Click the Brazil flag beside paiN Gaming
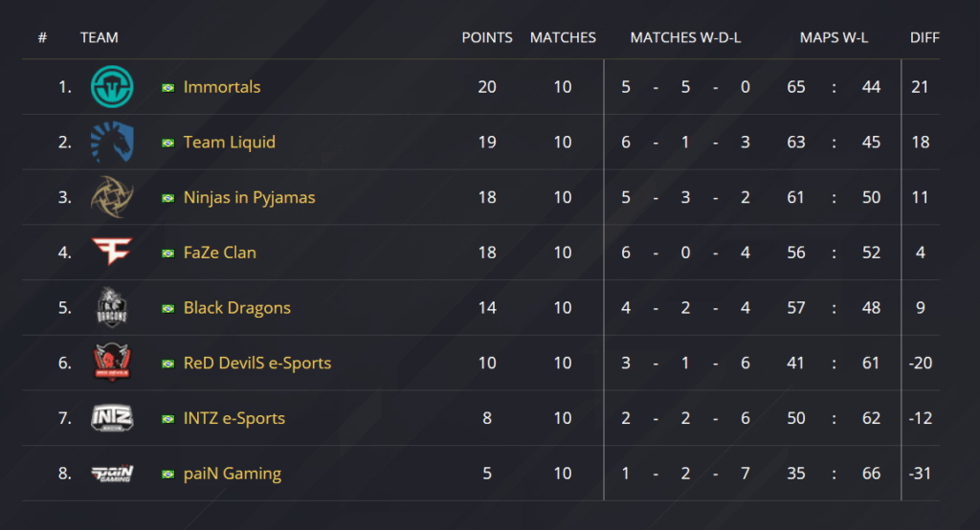The width and height of the screenshot is (980, 530). point(168,475)
